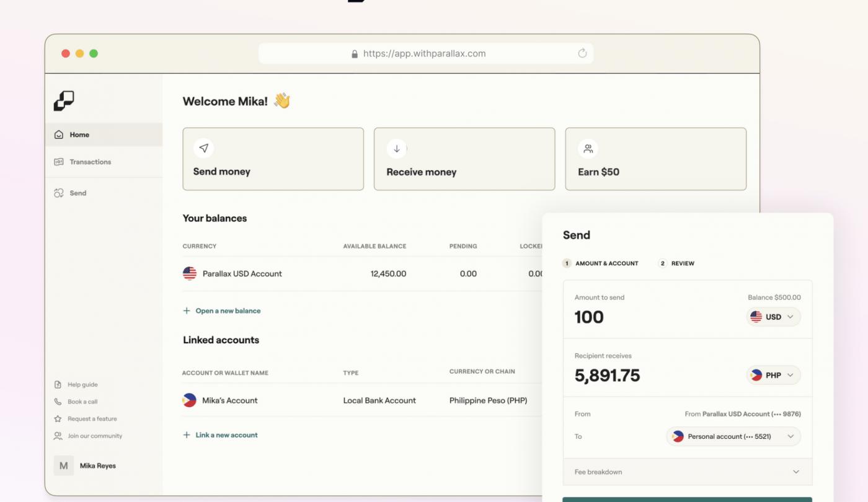868x502 pixels.
Task: Click the green window maximize button
Action: (x=94, y=53)
